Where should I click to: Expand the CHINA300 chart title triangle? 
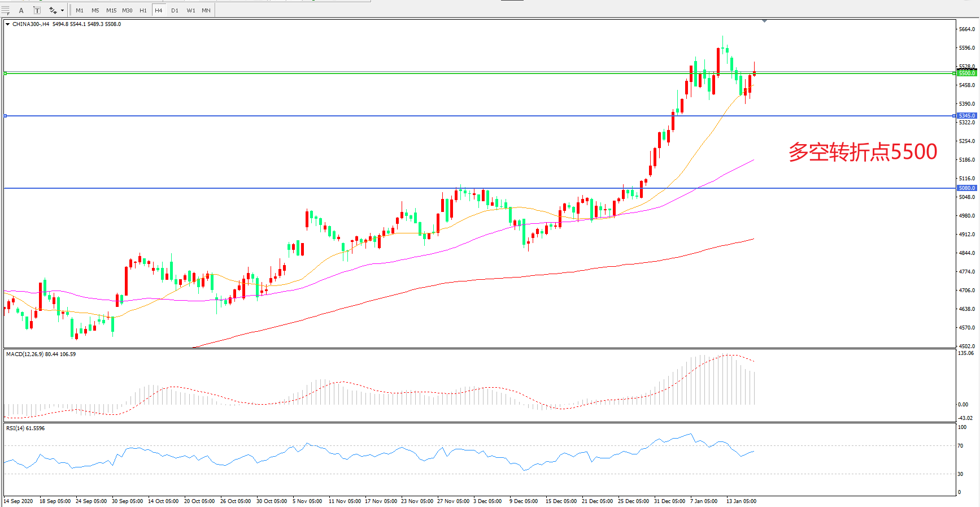[8, 24]
